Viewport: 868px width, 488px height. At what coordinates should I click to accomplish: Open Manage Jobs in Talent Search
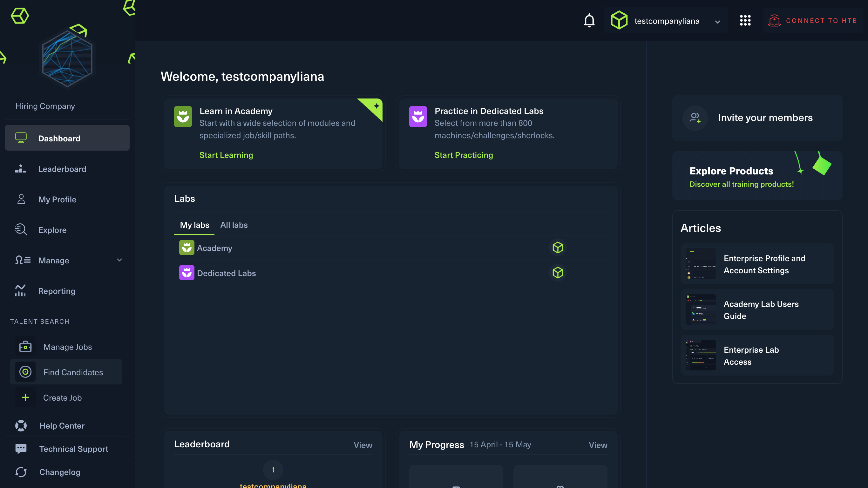66,346
